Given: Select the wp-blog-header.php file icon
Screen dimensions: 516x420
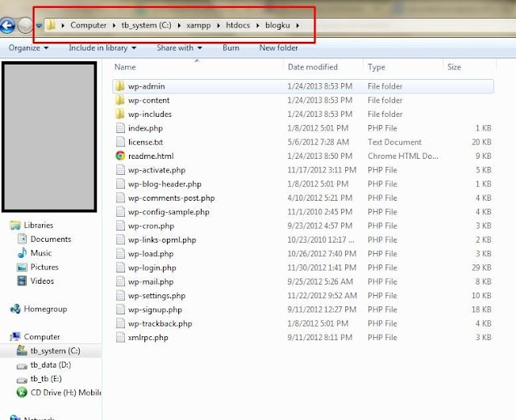Looking at the screenshot, I should click(120, 184).
